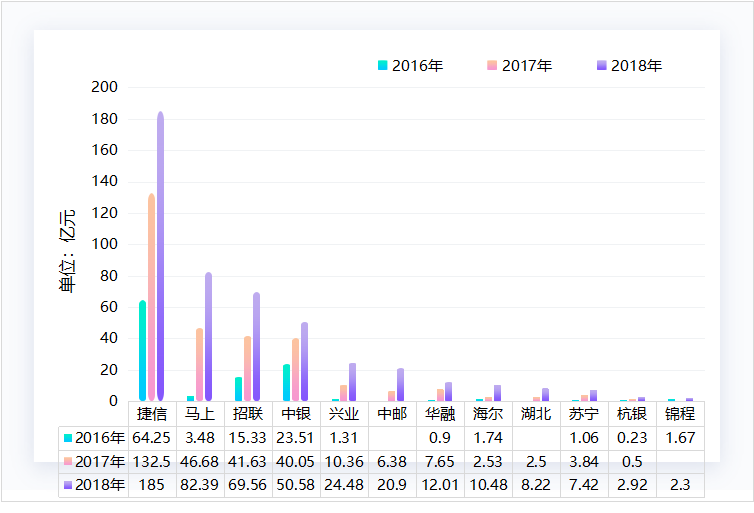This screenshot has width=754, height=513.
Task: Click the 3.48 table cell
Action: pos(200,438)
